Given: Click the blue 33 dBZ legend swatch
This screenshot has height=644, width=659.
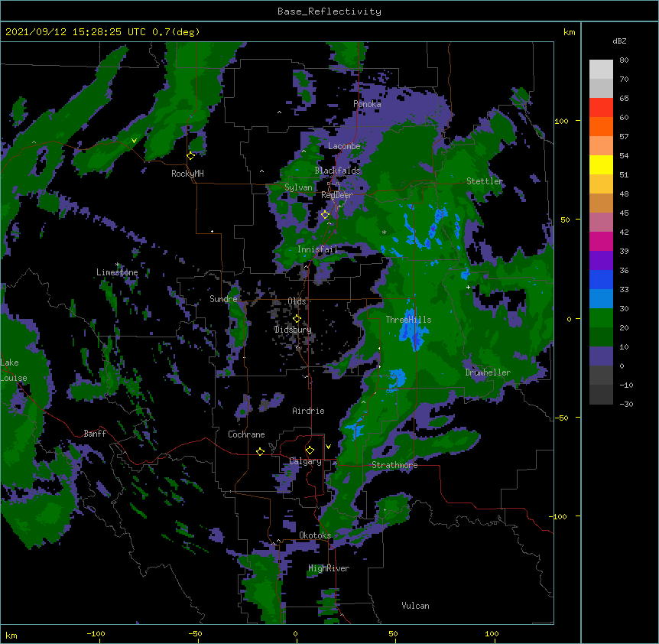Looking at the screenshot, I should coord(601,279).
